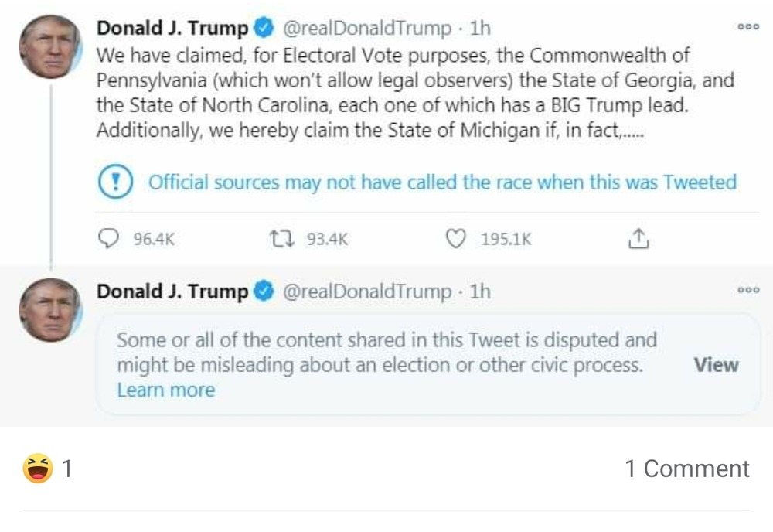Open the 'Official sources may not have called' notice
The width and height of the screenshot is (773, 532).
pyautogui.click(x=441, y=182)
